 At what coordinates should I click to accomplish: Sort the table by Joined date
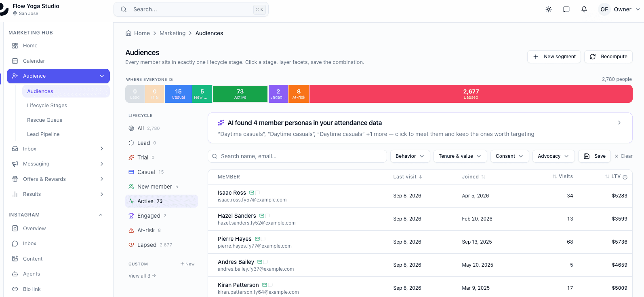(x=474, y=177)
